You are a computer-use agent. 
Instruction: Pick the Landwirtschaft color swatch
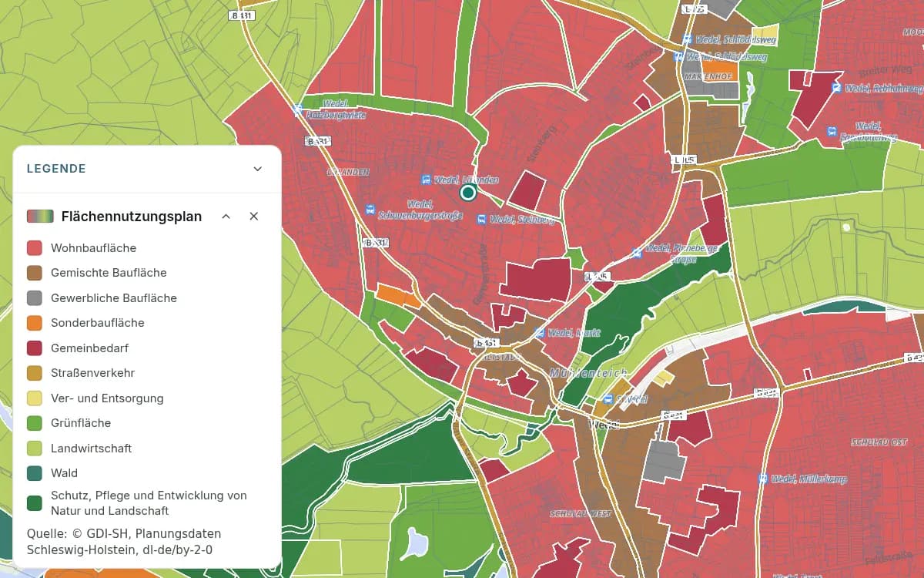[x=35, y=449]
